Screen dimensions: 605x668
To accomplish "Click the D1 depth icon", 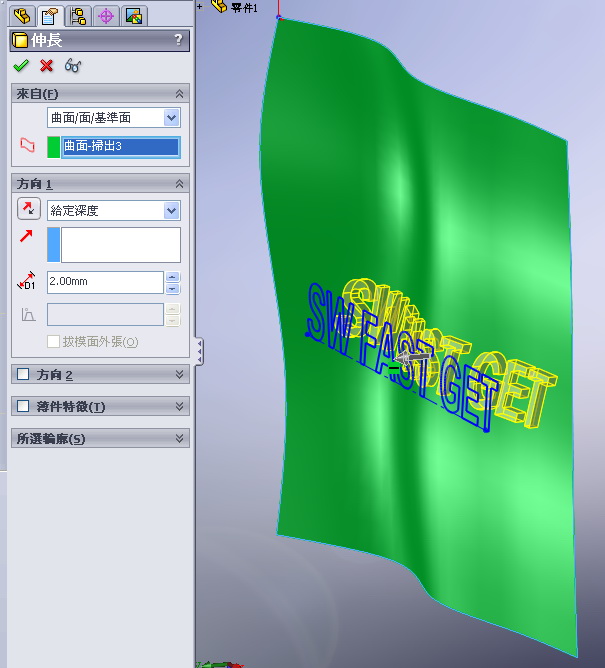I will (x=26, y=281).
